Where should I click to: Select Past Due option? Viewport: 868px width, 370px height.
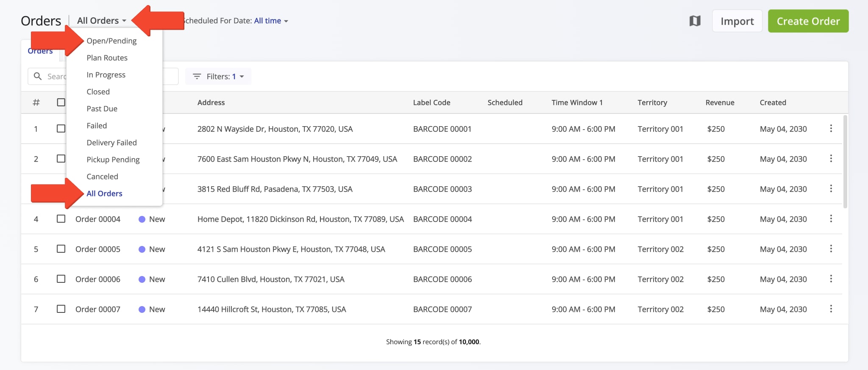102,108
